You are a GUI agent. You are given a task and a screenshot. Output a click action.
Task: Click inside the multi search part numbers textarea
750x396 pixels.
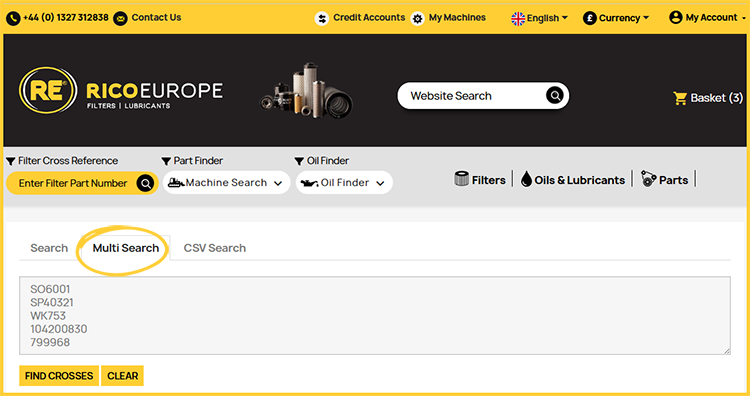375,316
